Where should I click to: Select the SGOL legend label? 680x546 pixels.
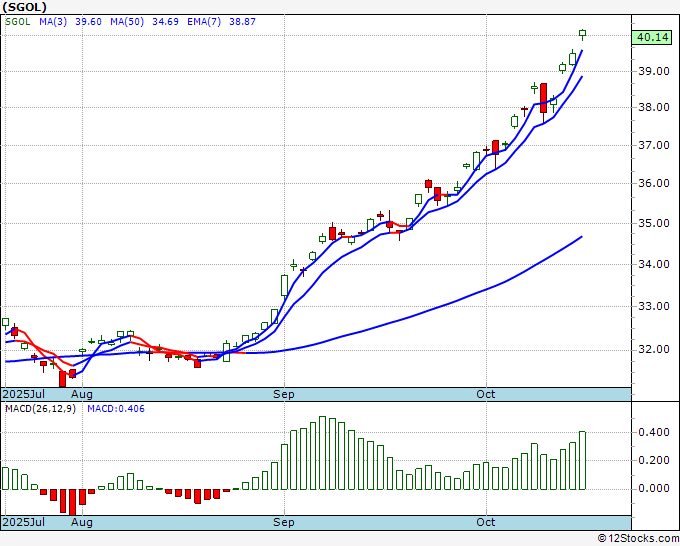[18, 21]
